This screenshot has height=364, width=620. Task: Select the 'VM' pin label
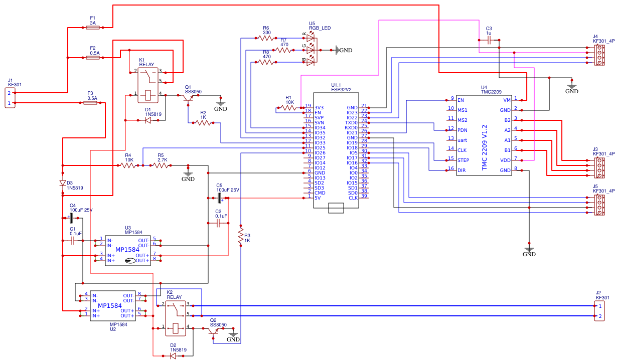507,100
